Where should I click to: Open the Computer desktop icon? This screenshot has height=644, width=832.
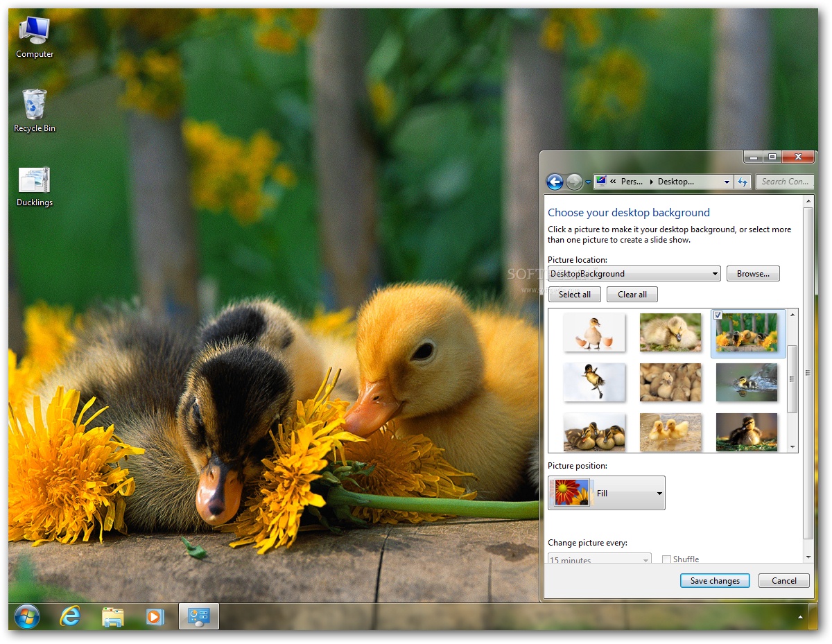[35, 37]
